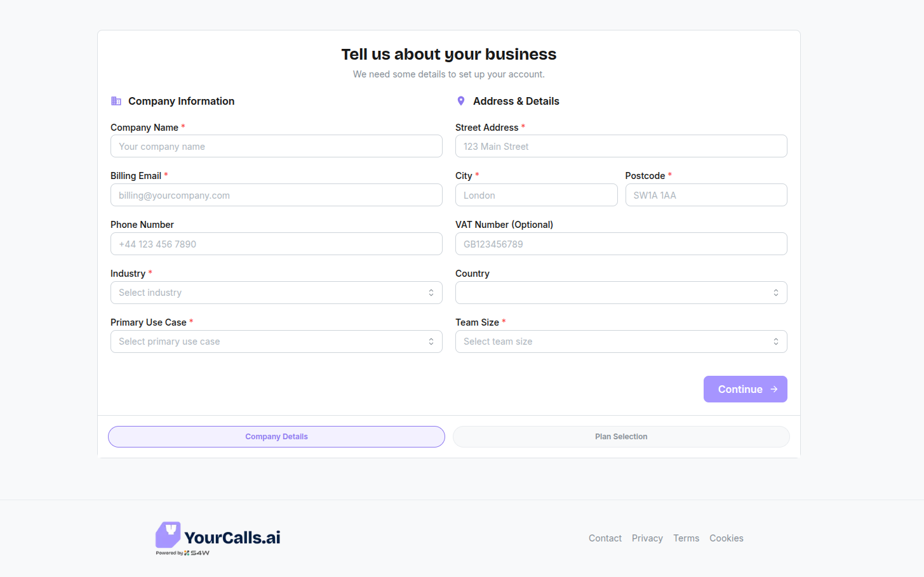Expand the Country dropdown

[621, 293]
